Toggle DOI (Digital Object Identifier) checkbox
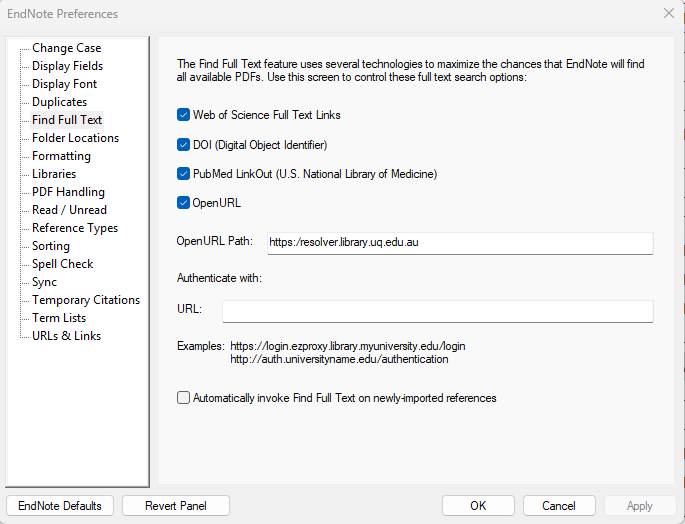 pos(184,145)
